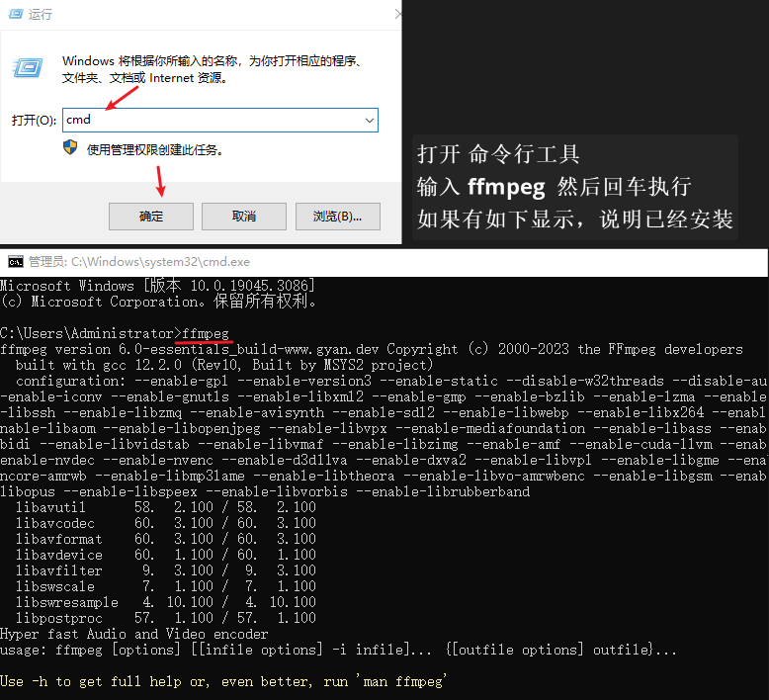769x700 pixels.
Task: Click the built with gcc 12.2.0 line
Action: point(224,365)
